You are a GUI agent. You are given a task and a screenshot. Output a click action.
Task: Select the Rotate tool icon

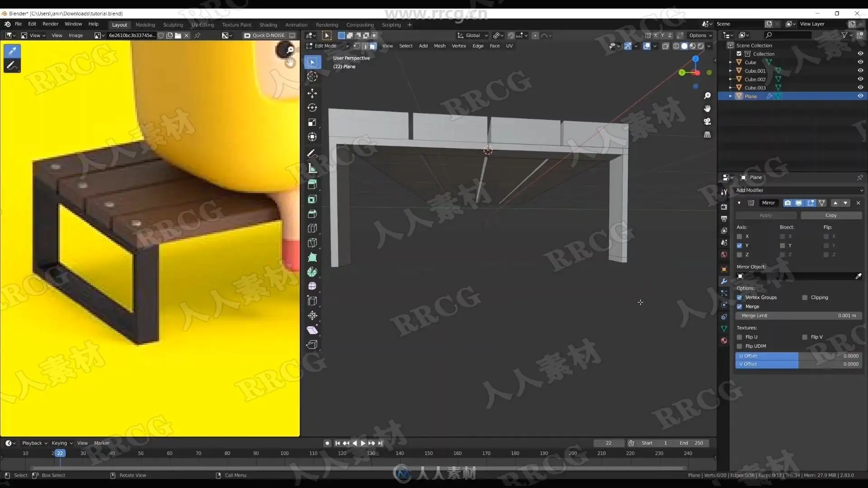pos(312,108)
